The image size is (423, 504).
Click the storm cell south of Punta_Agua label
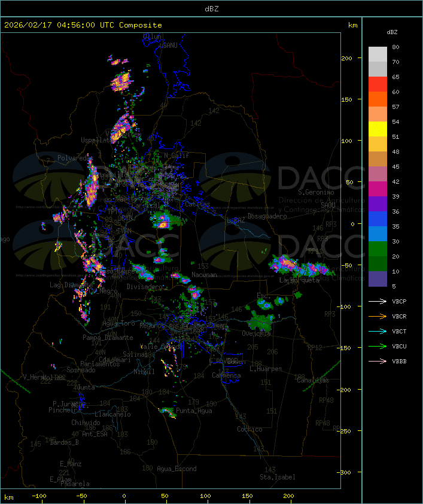point(168,412)
